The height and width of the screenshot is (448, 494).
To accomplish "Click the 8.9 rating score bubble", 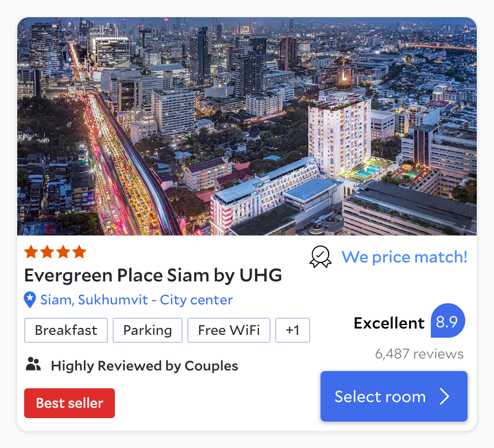I will point(447,320).
